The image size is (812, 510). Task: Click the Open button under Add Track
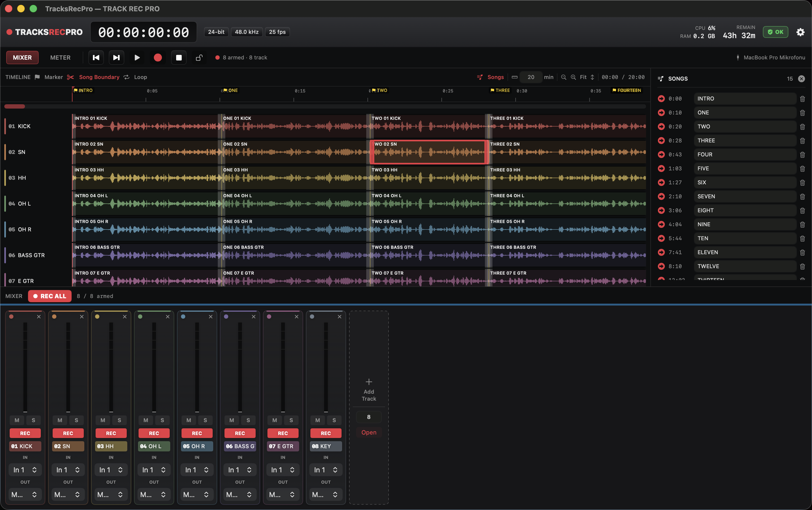[x=369, y=432]
